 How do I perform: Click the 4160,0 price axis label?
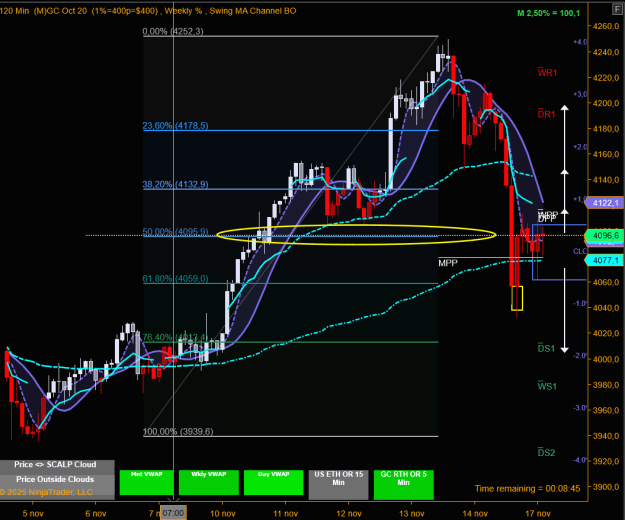coord(606,154)
